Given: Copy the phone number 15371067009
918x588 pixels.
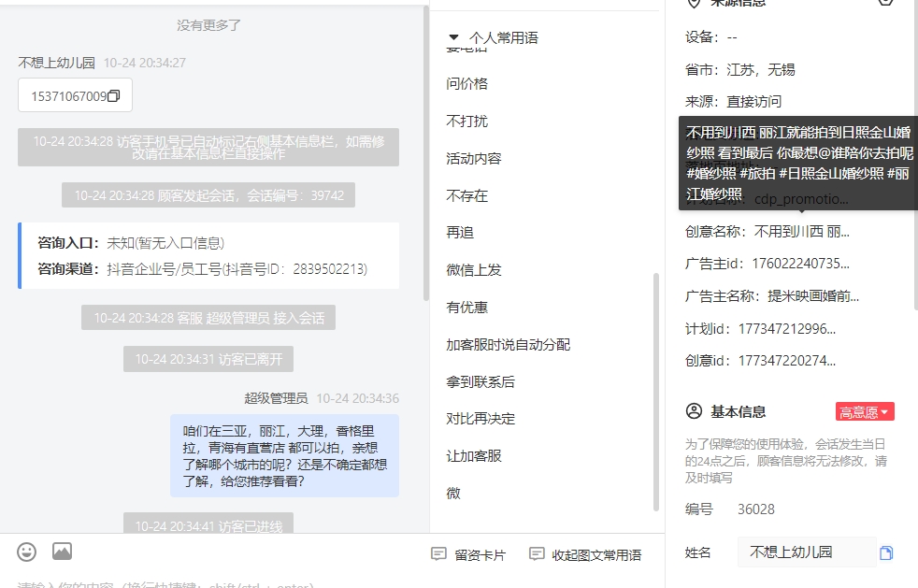Looking at the screenshot, I should pos(113,95).
